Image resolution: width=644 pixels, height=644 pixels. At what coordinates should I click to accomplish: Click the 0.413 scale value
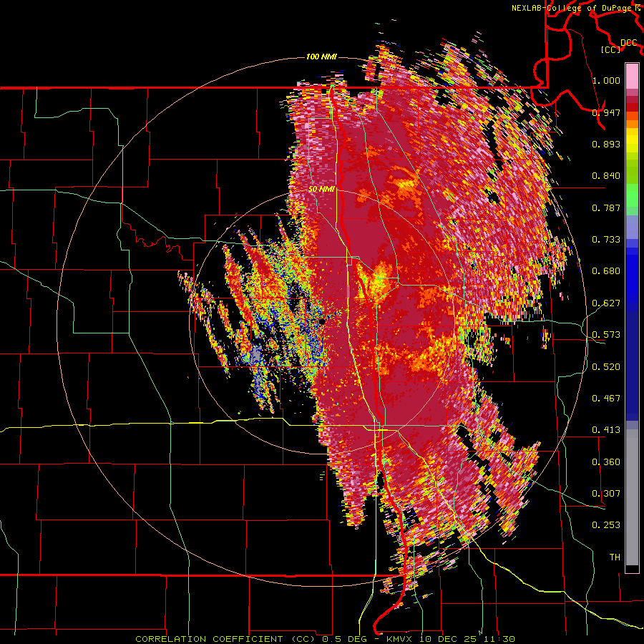click(606, 430)
